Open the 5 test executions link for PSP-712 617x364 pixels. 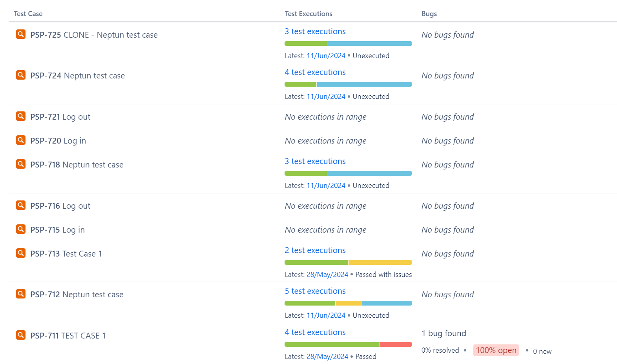(x=315, y=291)
